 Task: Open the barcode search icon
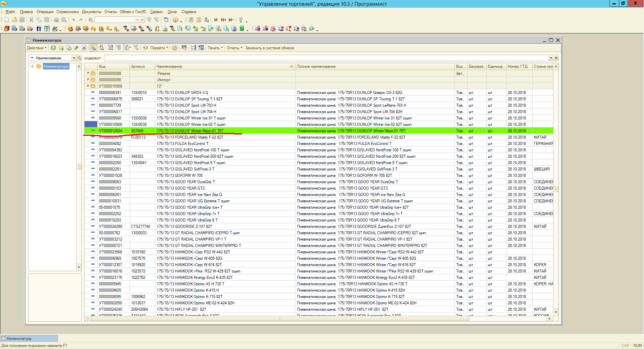[x=184, y=48]
